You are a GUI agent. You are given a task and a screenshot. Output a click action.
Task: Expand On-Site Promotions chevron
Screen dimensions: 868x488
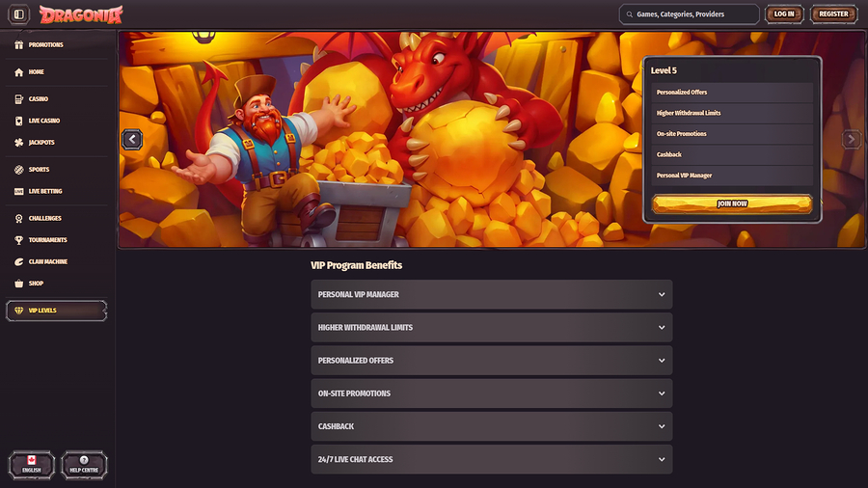[662, 393]
